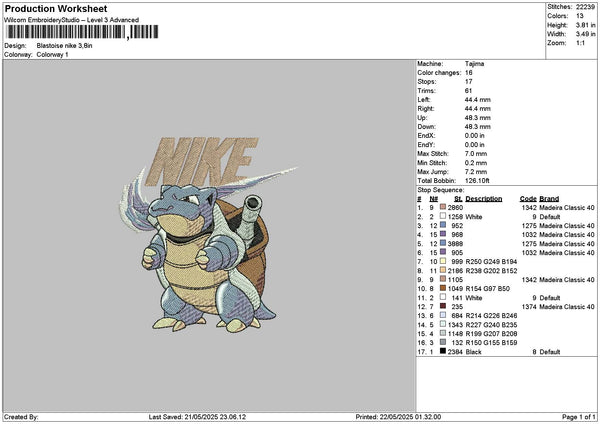Image resolution: width=600 pixels, height=424 pixels.
Task: Click the 'St.' column header
Action: (458, 199)
